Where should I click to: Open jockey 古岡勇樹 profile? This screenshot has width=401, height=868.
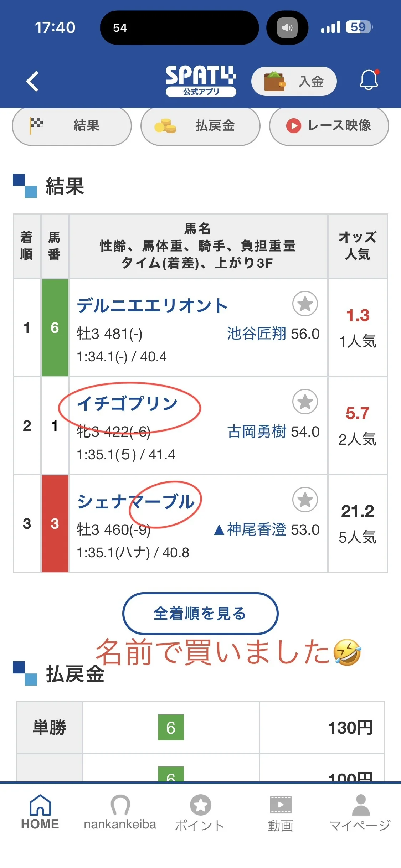click(256, 432)
